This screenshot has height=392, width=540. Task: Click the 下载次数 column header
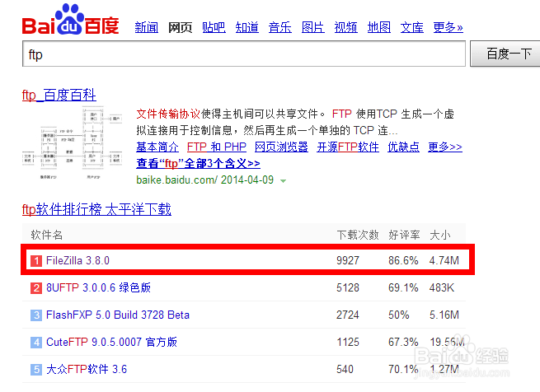tap(358, 235)
